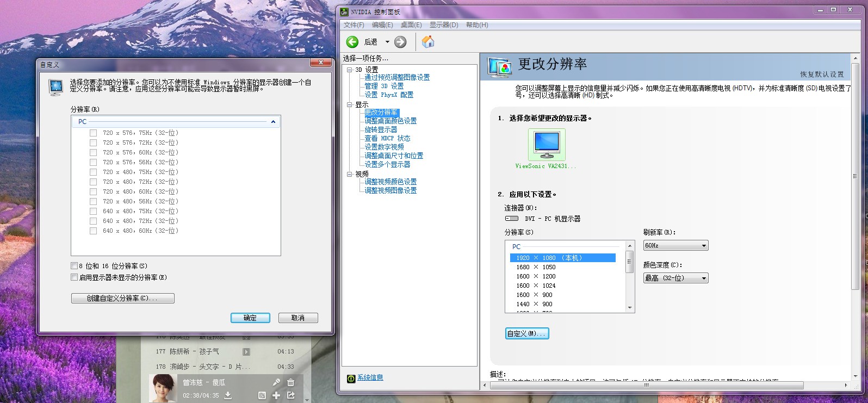
Task: Click the Home icon in NVIDIA toolbar
Action: coord(428,42)
